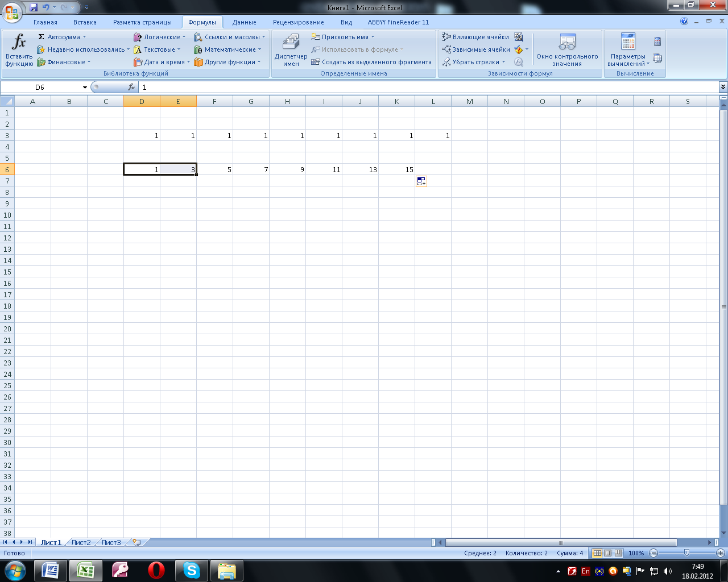Click the Auto Fill Options icon
Screen dimensions: 728x582
point(421,181)
